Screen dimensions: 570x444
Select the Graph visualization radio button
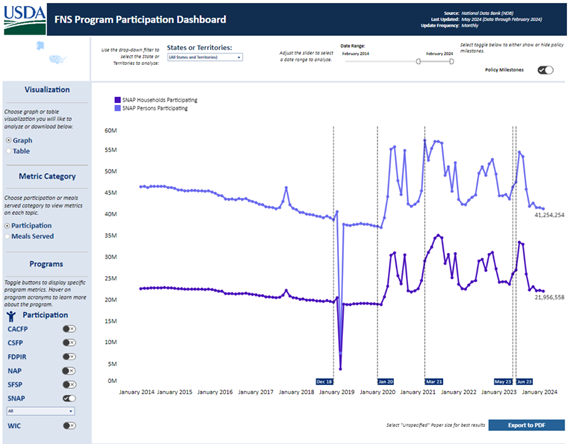pos(8,140)
